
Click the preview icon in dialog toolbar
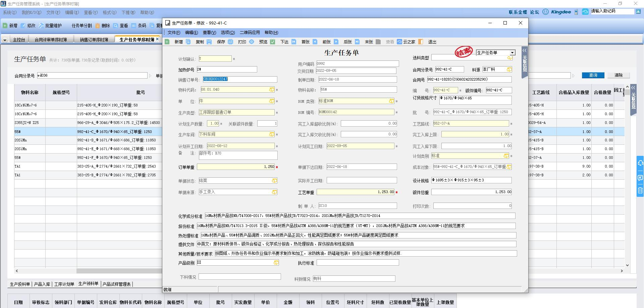252,42
